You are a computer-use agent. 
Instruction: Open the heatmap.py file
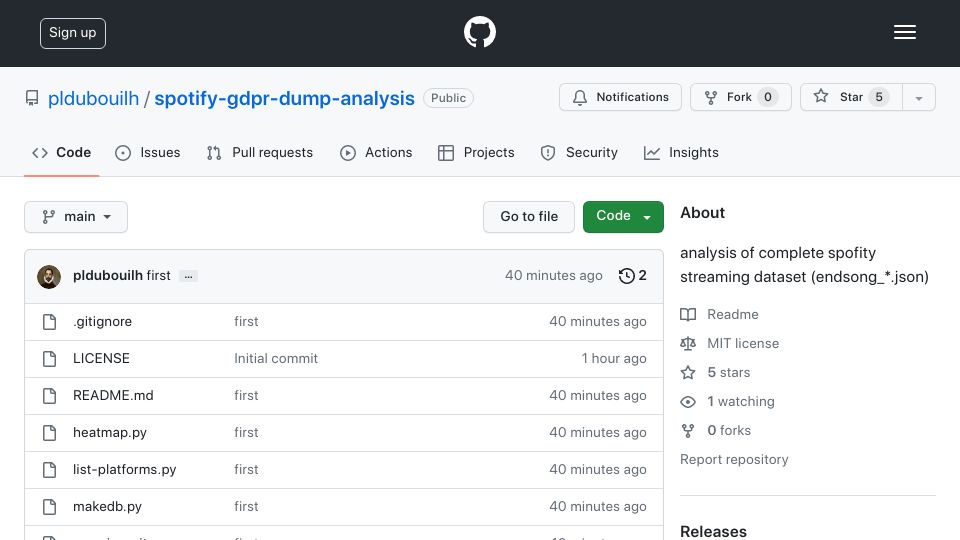[110, 432]
